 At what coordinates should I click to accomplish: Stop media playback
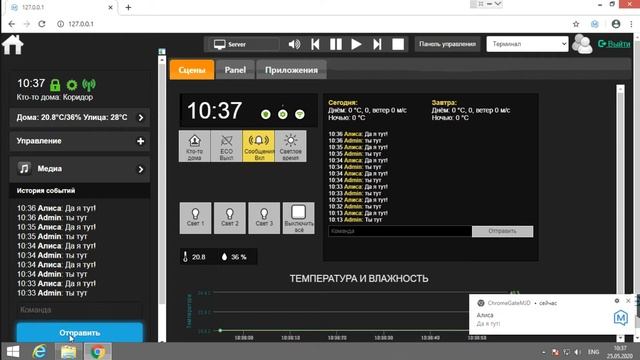coord(398,44)
